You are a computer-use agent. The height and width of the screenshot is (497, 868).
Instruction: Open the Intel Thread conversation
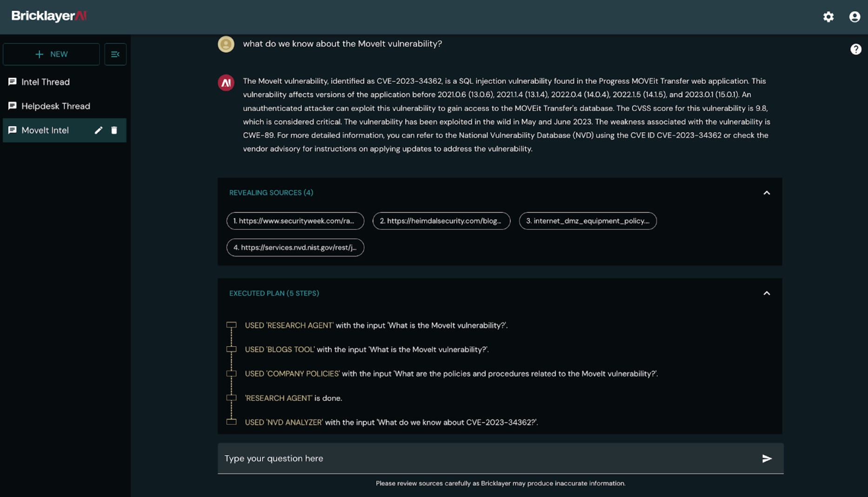click(x=46, y=82)
